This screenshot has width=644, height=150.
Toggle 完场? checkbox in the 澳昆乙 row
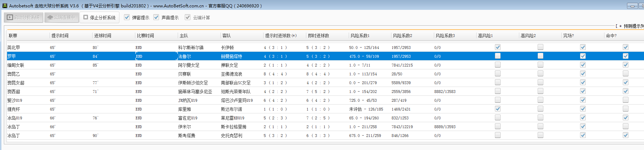583,74
